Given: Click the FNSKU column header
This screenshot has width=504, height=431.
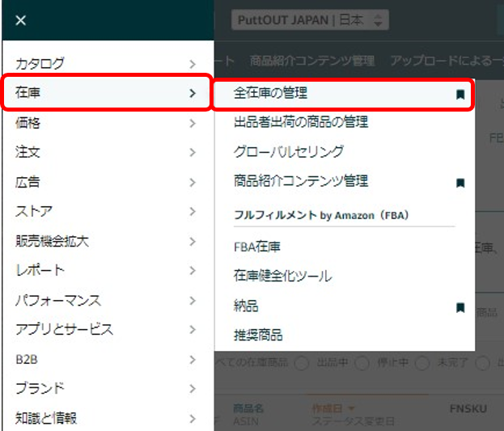Looking at the screenshot, I should tap(468, 408).
